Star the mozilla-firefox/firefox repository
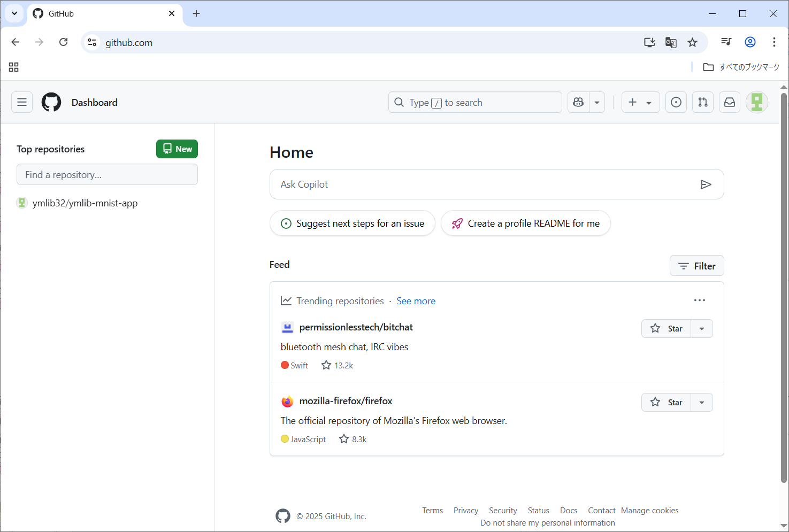Image resolution: width=789 pixels, height=532 pixels. [x=667, y=402]
